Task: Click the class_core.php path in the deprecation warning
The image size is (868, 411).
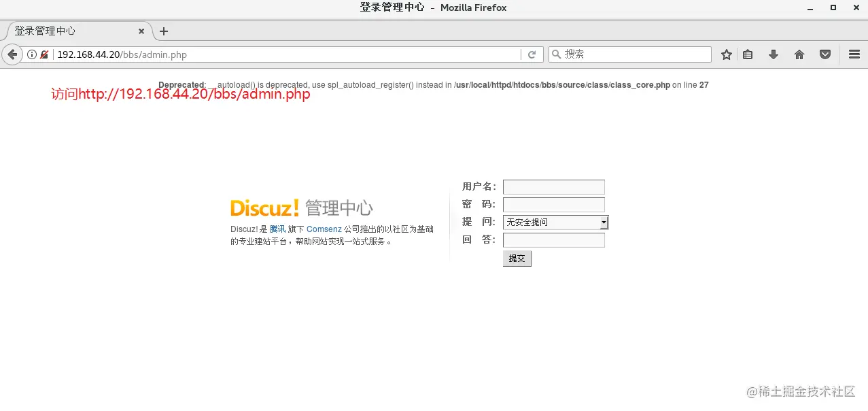Action: (x=562, y=85)
